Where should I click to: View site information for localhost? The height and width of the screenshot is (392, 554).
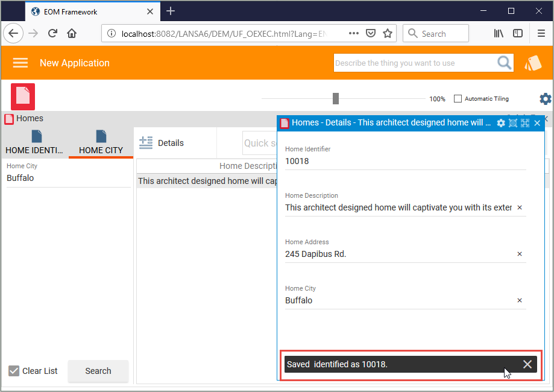coord(112,33)
